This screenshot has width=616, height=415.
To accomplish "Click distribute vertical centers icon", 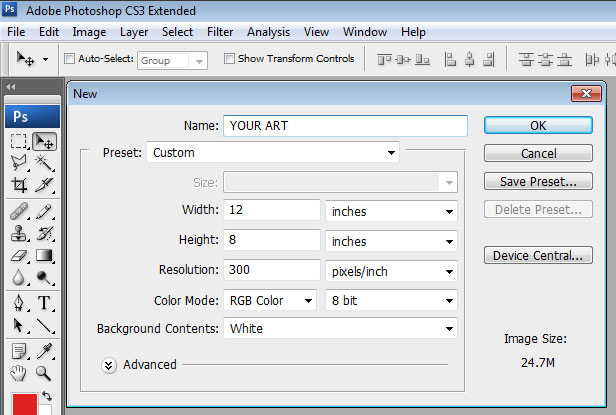I will pos(545,60).
